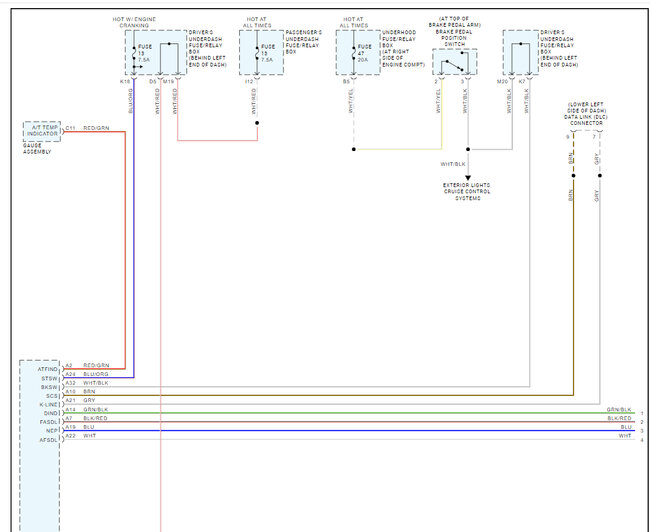
Task: Click the brake pedal switch contact symbol
Action: click(x=455, y=62)
